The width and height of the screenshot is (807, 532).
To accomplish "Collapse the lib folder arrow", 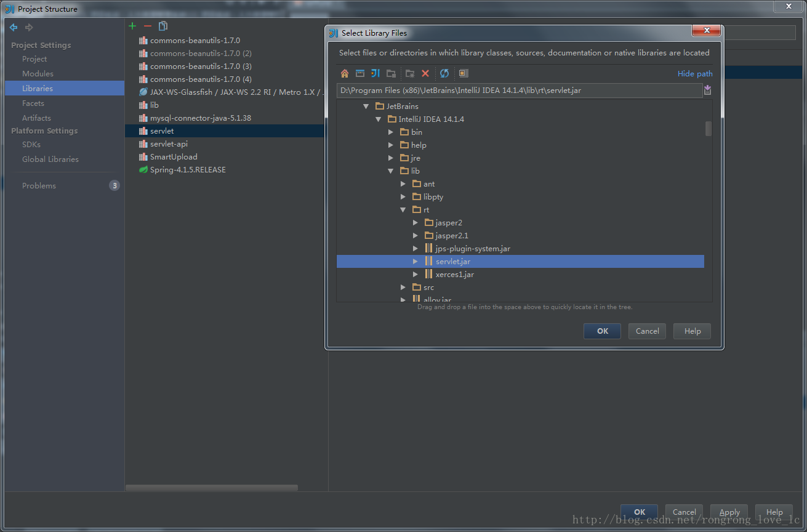I will tap(391, 171).
